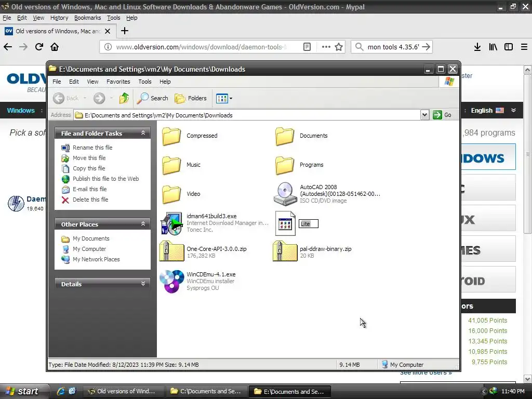The width and height of the screenshot is (532, 399).
Task: Select the Video folder icon
Action: click(x=171, y=194)
